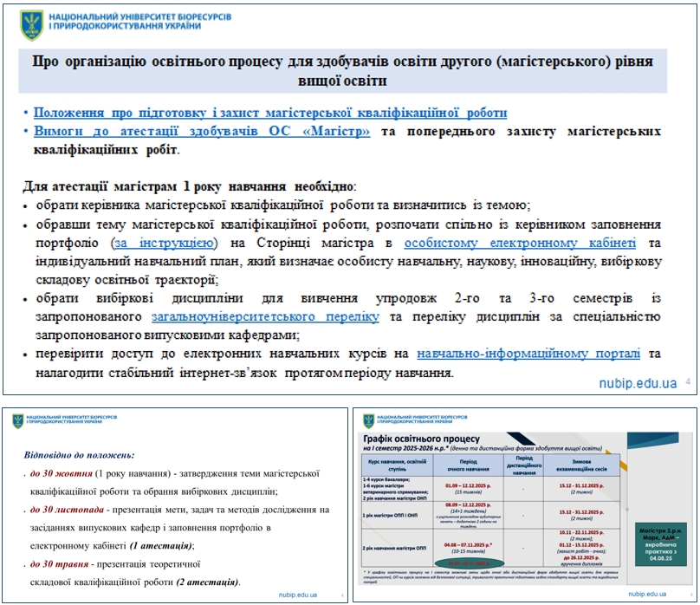Select the 'Про організацію освітнього процесу' title banner
The width and height of the screenshot is (700, 605).
343,70
